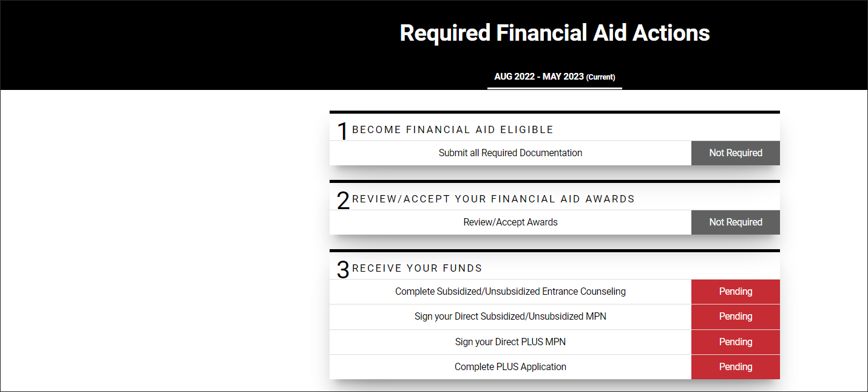This screenshot has height=392, width=868.
Task: Open Complete Subsidized/Unsubsidized Entrance Counseling
Action: (x=510, y=291)
